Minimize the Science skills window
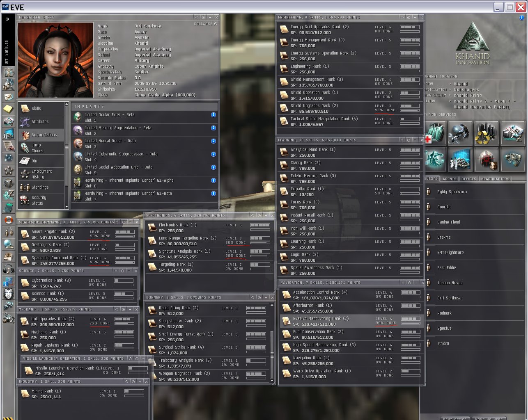 tap(129, 271)
